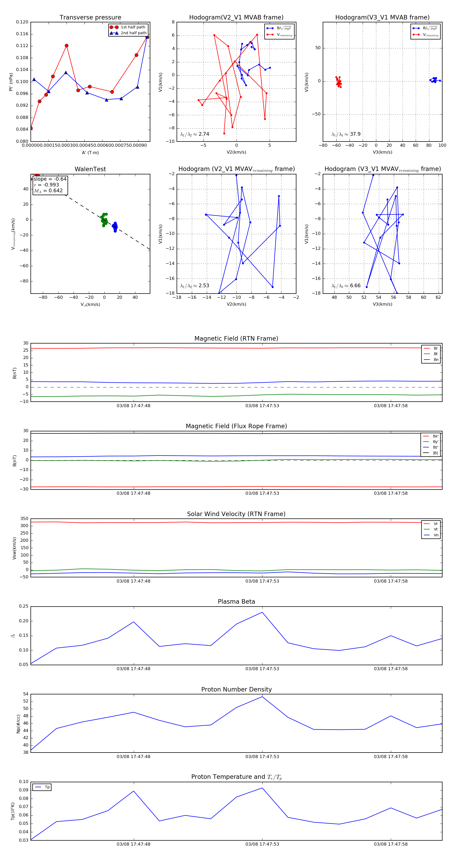Click 'Hodogram(V2_V1 MVAB frame)' title

[236, 18]
